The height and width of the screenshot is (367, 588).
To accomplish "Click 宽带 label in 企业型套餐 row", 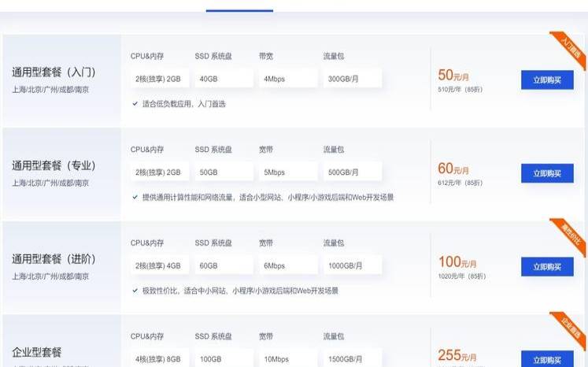I will click(x=266, y=336).
